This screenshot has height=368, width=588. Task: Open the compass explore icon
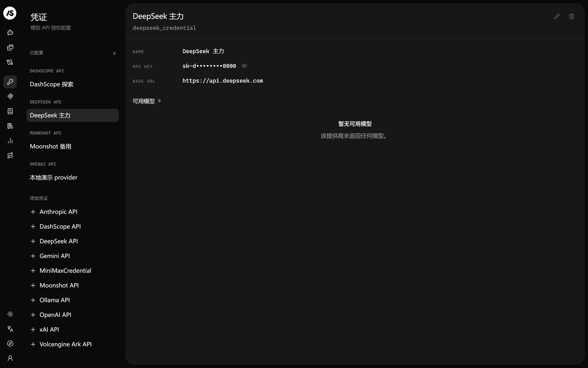click(10, 344)
